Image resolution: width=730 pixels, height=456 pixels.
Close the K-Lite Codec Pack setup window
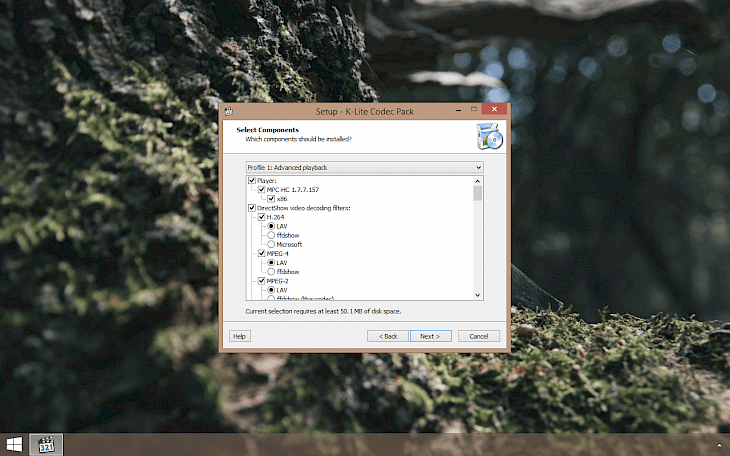(494, 109)
